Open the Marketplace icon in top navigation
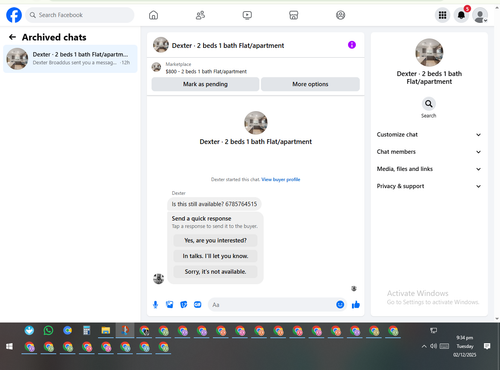The height and width of the screenshot is (370, 500). (x=294, y=15)
